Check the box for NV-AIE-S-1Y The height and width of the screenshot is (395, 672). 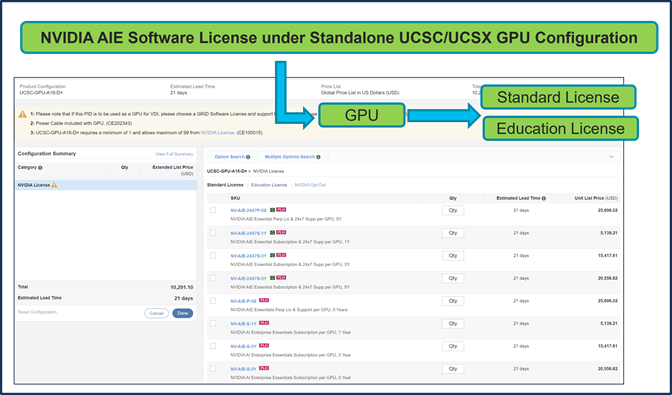click(x=213, y=323)
